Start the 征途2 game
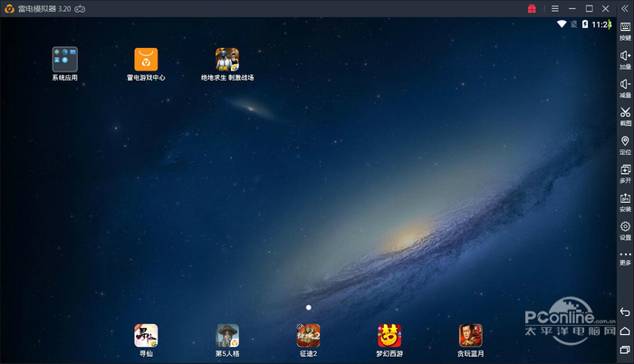634x364 pixels. pyautogui.click(x=309, y=335)
